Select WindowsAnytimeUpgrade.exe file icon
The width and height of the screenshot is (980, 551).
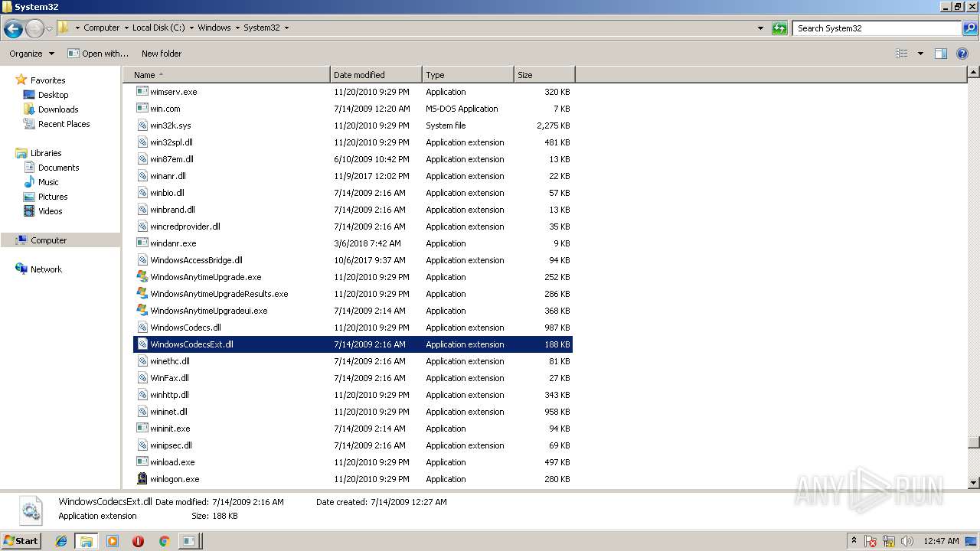142,277
